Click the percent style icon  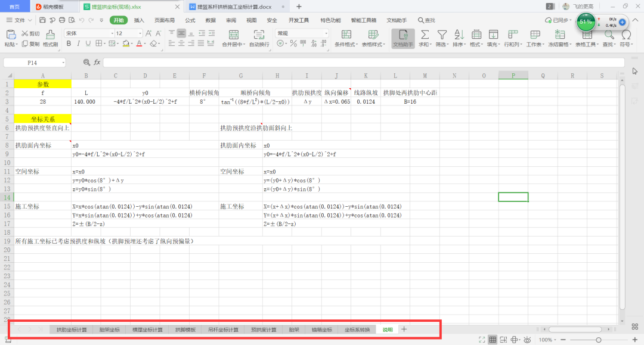[293, 43]
